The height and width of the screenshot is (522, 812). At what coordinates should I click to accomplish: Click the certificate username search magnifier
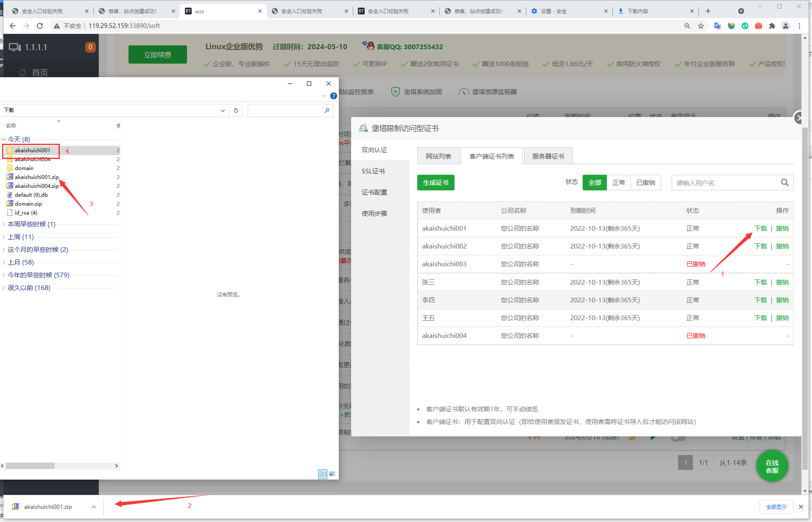pos(785,182)
